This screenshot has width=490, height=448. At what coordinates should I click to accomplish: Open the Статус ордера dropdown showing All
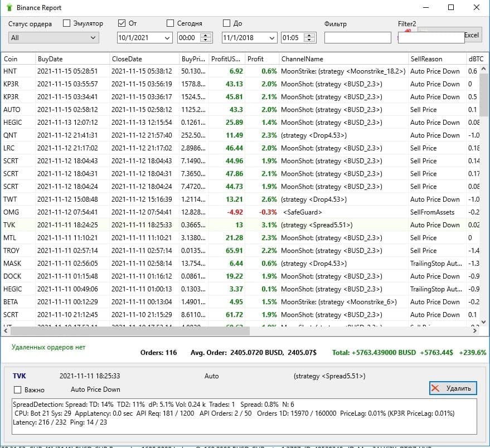[54, 38]
